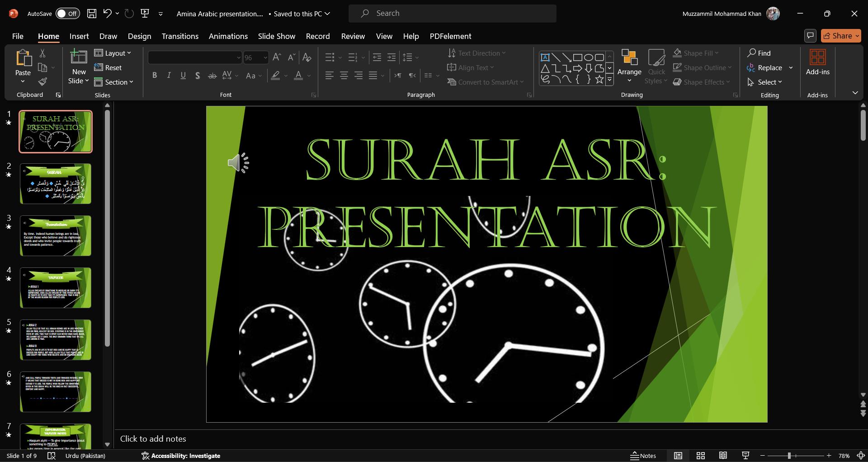Click the zoom slider handle

tap(789, 456)
